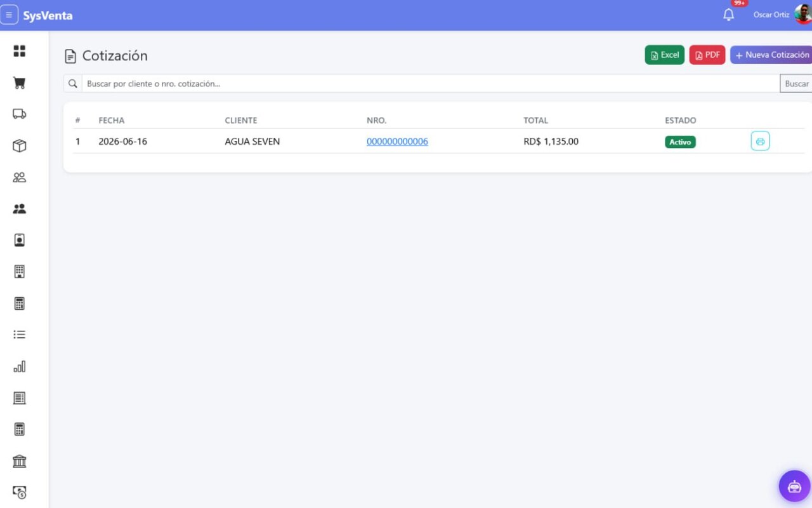Open quotation link 000000000006
The width and height of the screenshot is (812, 508).
[397, 142]
